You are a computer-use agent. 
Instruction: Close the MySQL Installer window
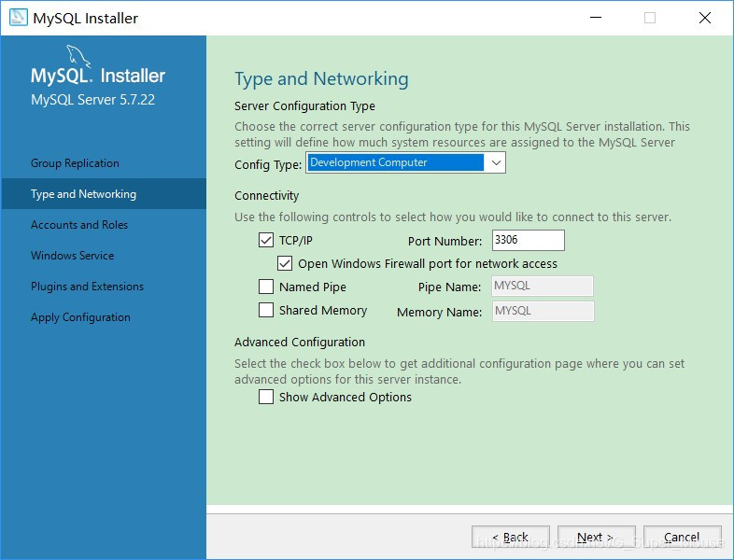704,18
